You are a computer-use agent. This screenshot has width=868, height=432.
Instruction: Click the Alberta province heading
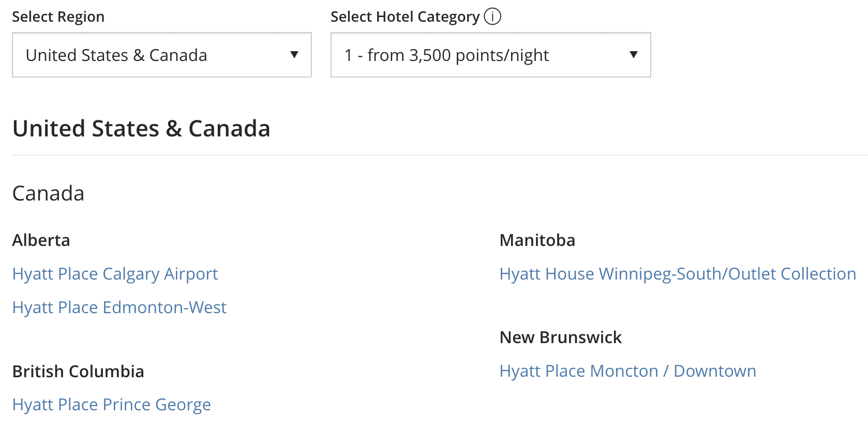pos(41,240)
